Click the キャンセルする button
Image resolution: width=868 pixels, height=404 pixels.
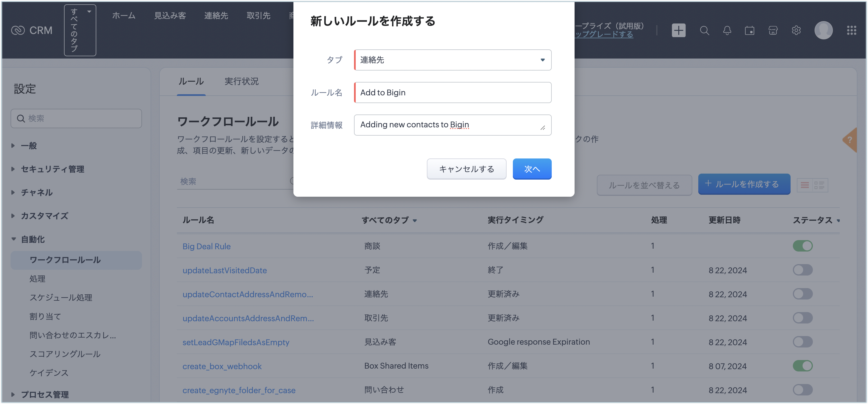(x=466, y=169)
